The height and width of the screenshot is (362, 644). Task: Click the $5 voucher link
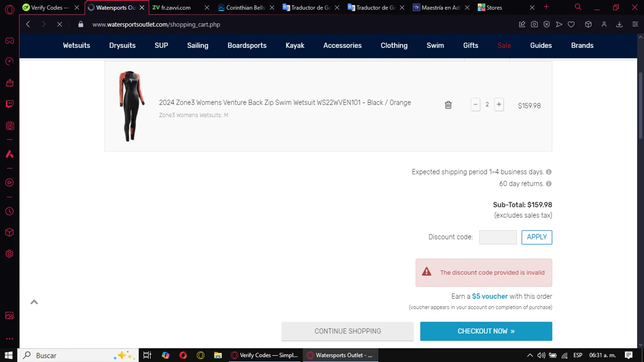pyautogui.click(x=490, y=296)
